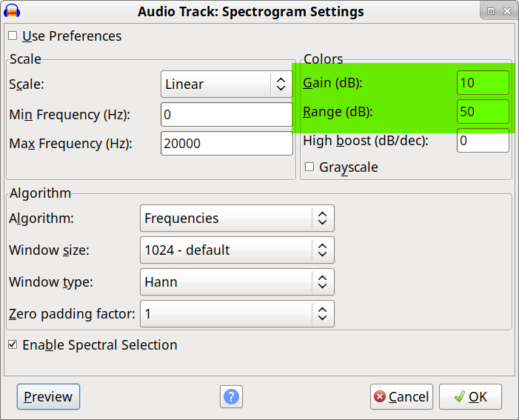519x420 pixels.
Task: Open the Scale dropdown showing Linear
Action: click(x=227, y=84)
